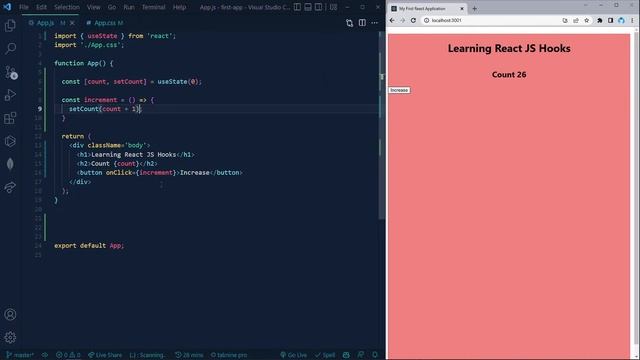This screenshot has height=360, width=640.
Task: Open the Selection menu
Action: (x=67, y=7)
